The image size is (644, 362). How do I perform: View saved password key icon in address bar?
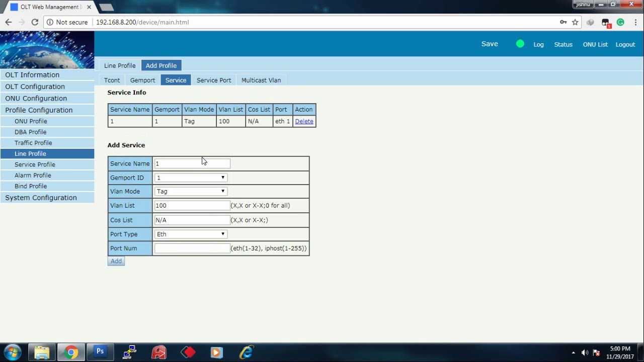[563, 22]
